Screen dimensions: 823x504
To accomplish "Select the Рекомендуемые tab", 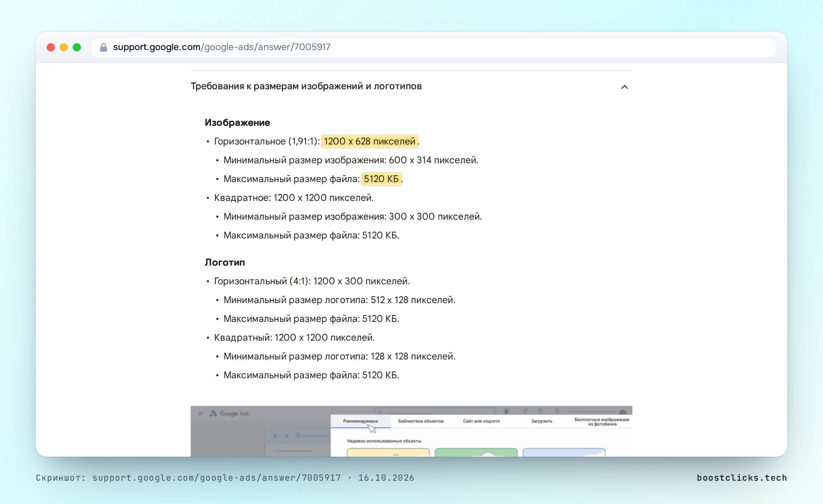I will [x=360, y=421].
